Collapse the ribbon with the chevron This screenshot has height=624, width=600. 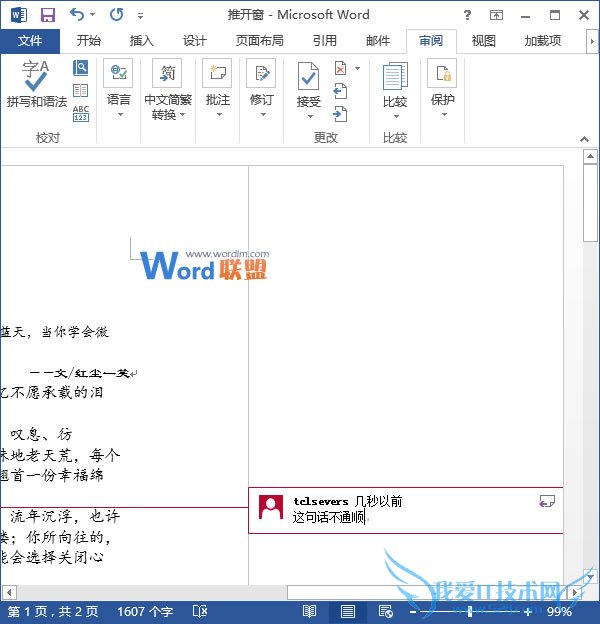[584, 139]
